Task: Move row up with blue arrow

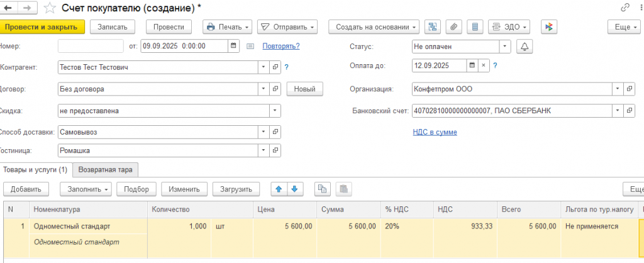Action: pos(279,189)
